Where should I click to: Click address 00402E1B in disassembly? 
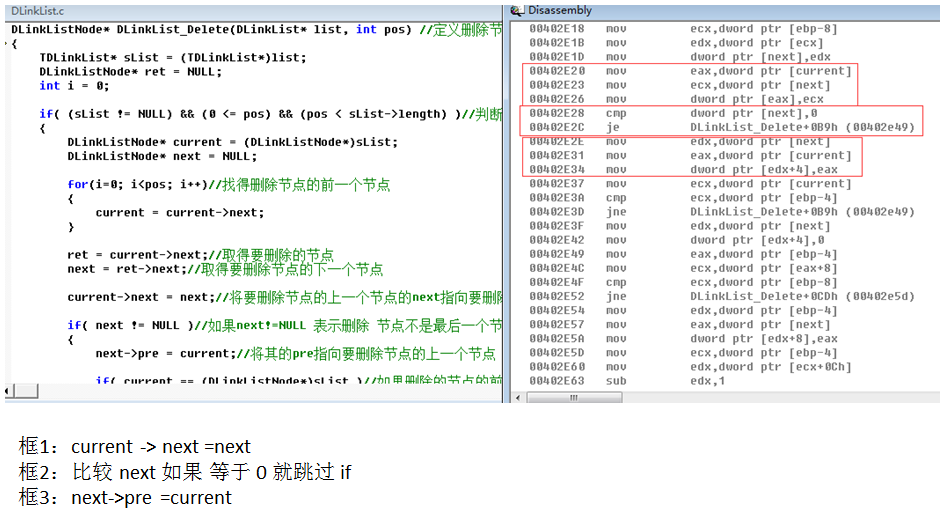tap(557, 43)
